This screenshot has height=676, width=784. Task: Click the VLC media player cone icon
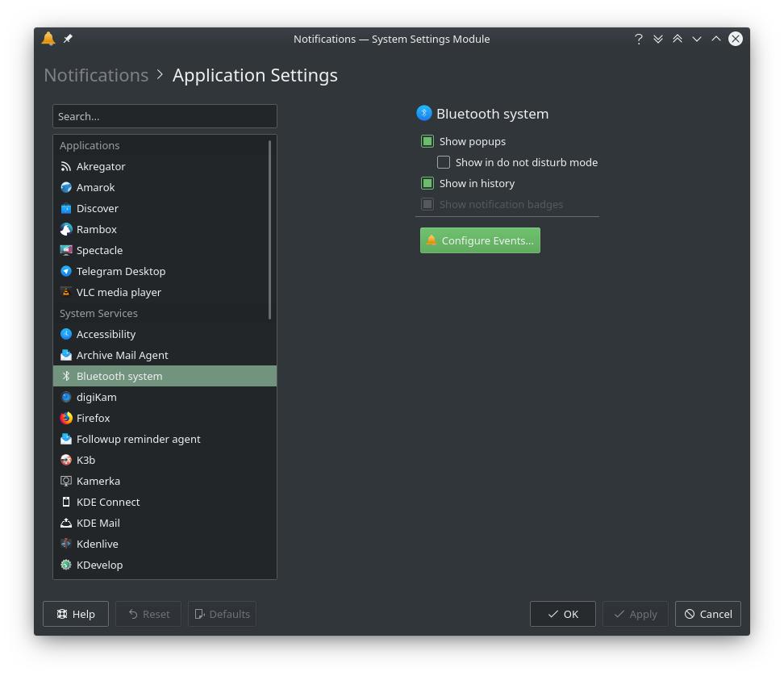(66, 293)
